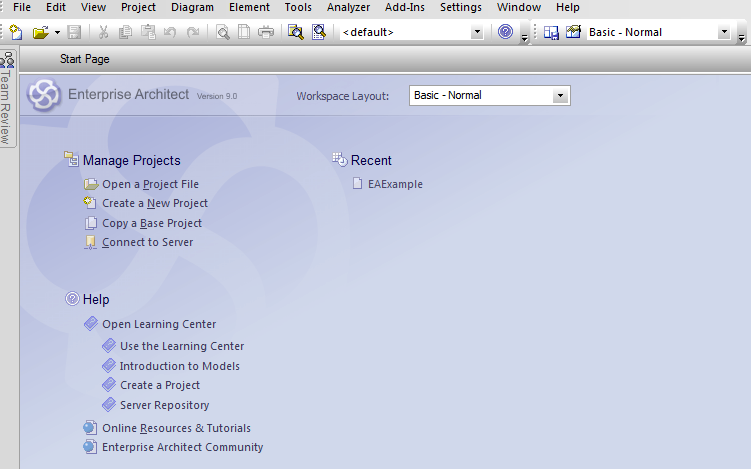Click the Manage Projects heading
751x469 pixels.
(132, 160)
